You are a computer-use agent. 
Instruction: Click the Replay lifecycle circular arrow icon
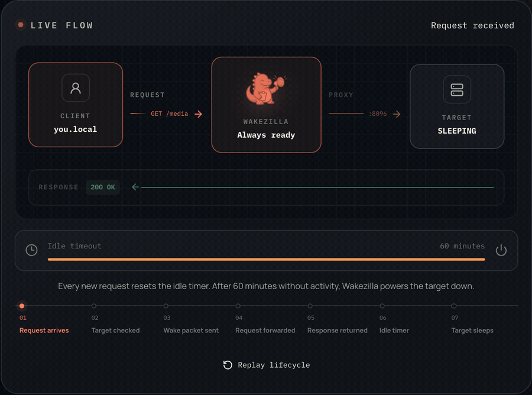(228, 365)
